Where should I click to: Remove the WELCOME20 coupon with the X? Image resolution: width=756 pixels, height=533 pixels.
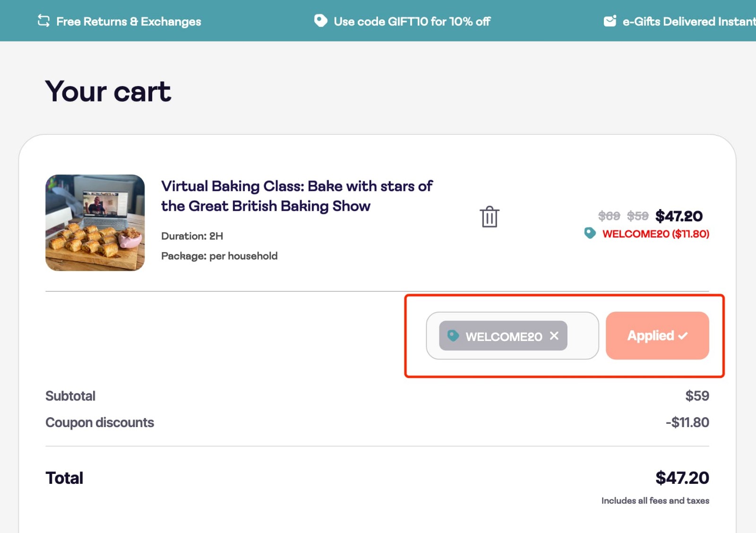click(554, 336)
